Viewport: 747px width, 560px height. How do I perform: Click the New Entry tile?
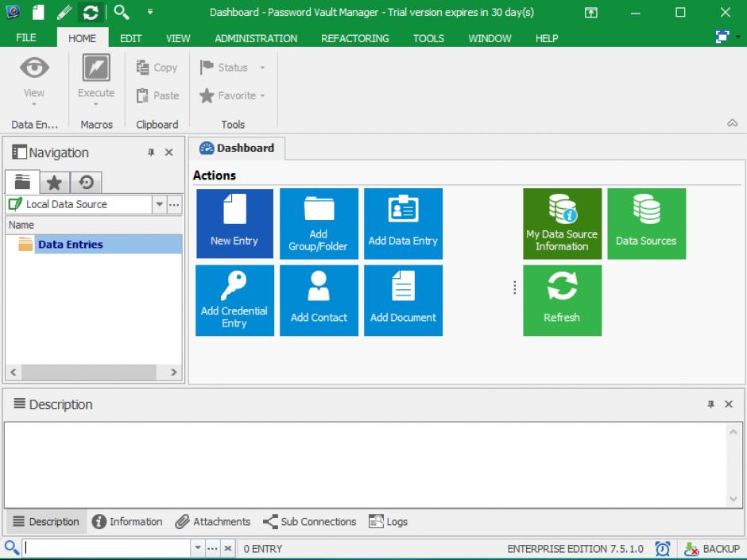(234, 223)
